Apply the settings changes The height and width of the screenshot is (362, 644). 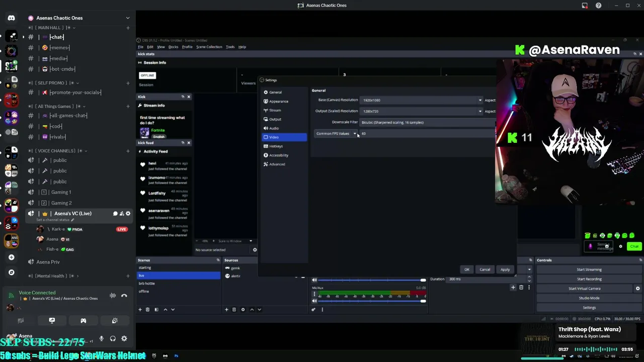coord(505,269)
